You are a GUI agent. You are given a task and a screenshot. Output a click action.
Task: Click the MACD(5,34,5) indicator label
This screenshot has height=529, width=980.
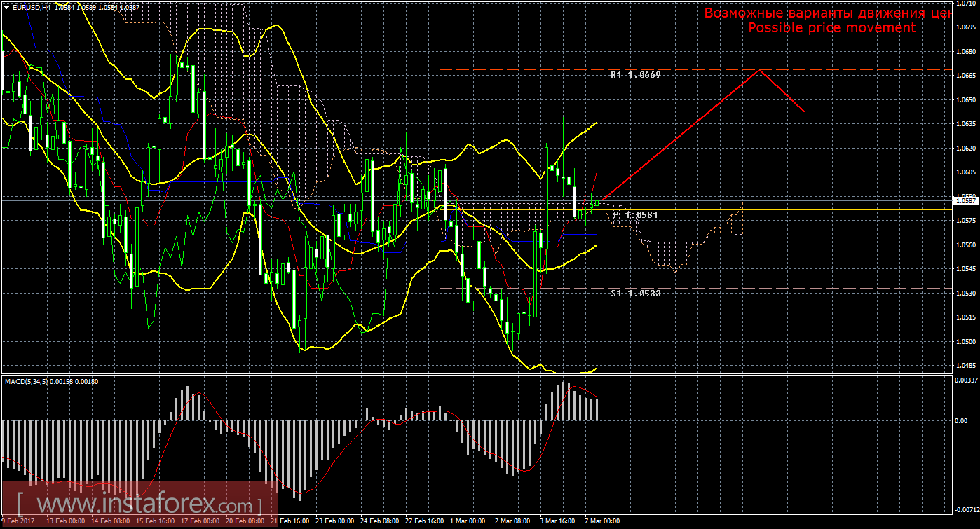28,381
